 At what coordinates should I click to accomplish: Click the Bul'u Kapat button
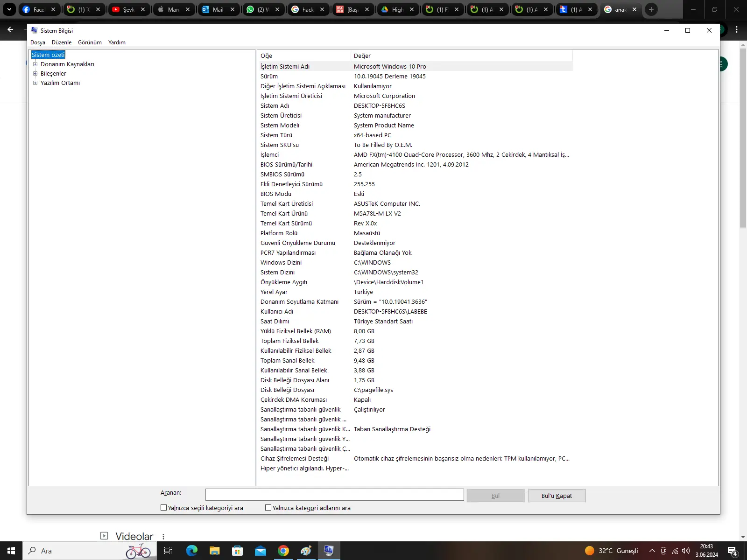557,496
